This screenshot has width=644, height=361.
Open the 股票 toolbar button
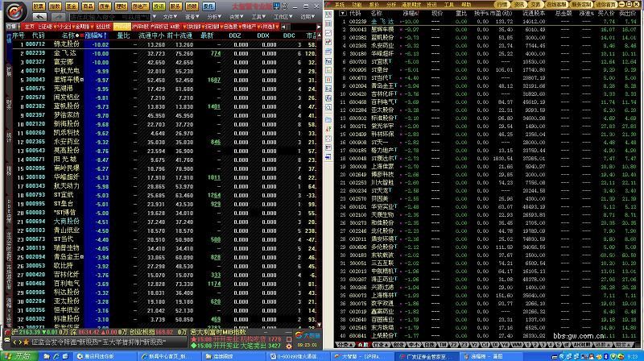point(38,5)
